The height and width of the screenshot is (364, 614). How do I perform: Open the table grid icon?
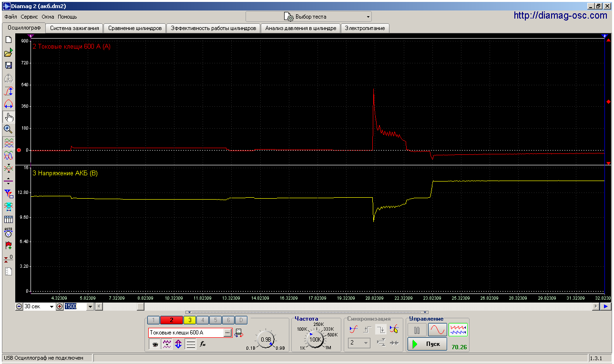[x=9, y=219]
